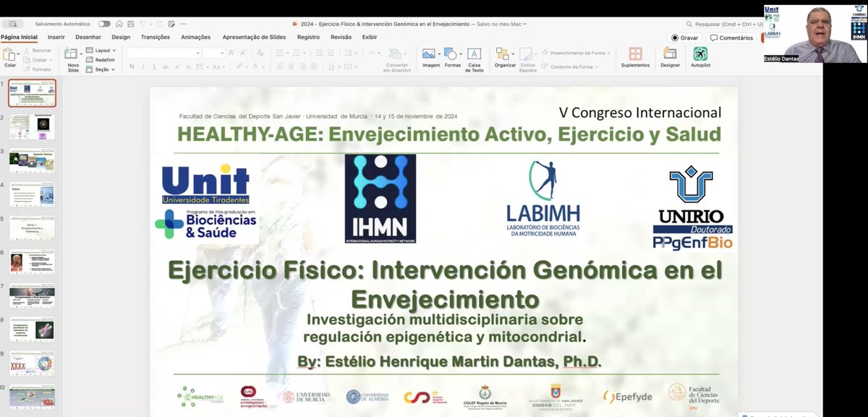Open the Apresentação de Slides tab
This screenshot has width=868, height=417.
click(x=253, y=37)
